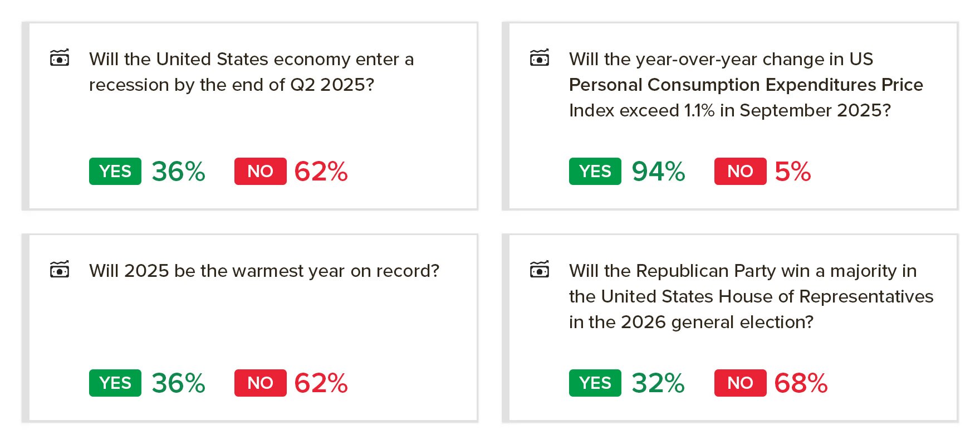
Task: Open the Republican Party House majority question
Action: coord(751,296)
